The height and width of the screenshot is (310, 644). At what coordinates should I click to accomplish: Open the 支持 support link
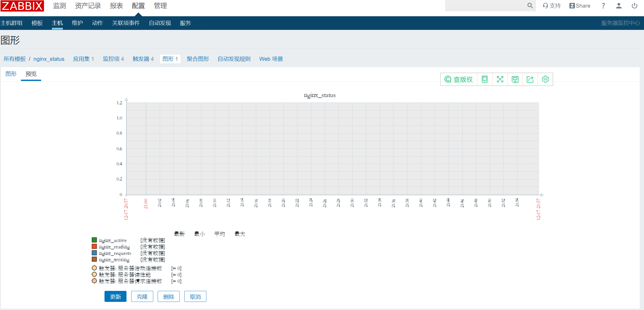click(x=552, y=6)
